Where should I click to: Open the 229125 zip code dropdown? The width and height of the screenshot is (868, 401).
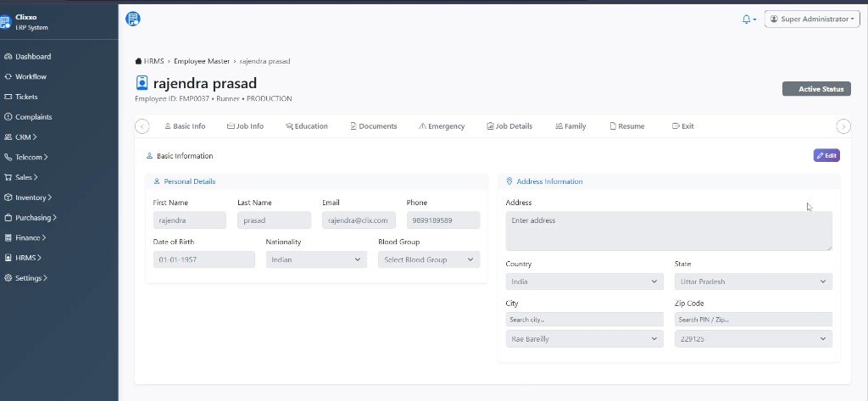click(754, 339)
